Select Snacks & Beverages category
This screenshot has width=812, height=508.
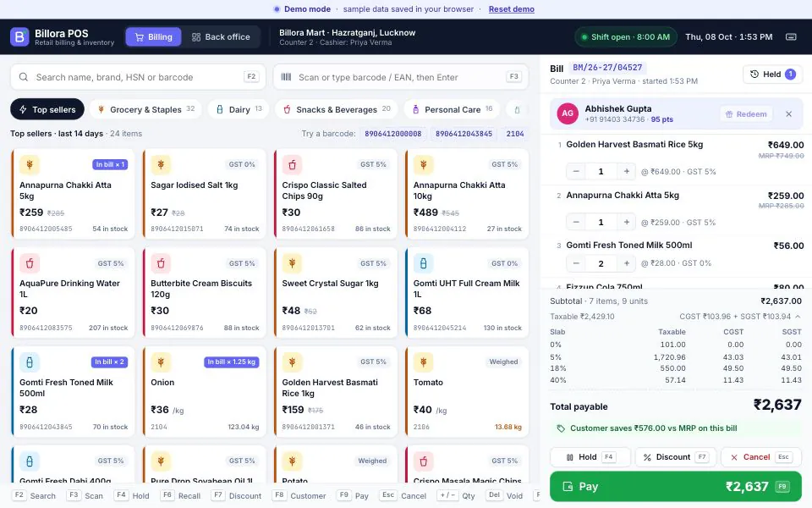point(337,109)
